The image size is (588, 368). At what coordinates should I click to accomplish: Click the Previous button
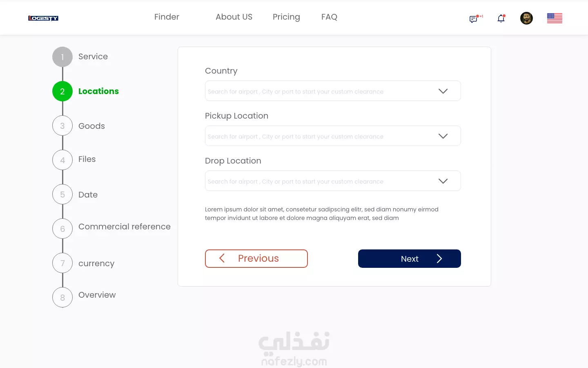(x=256, y=258)
